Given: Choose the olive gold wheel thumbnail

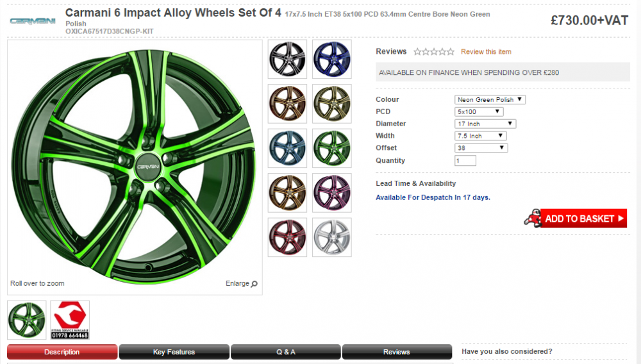Looking at the screenshot, I should click(x=332, y=104).
